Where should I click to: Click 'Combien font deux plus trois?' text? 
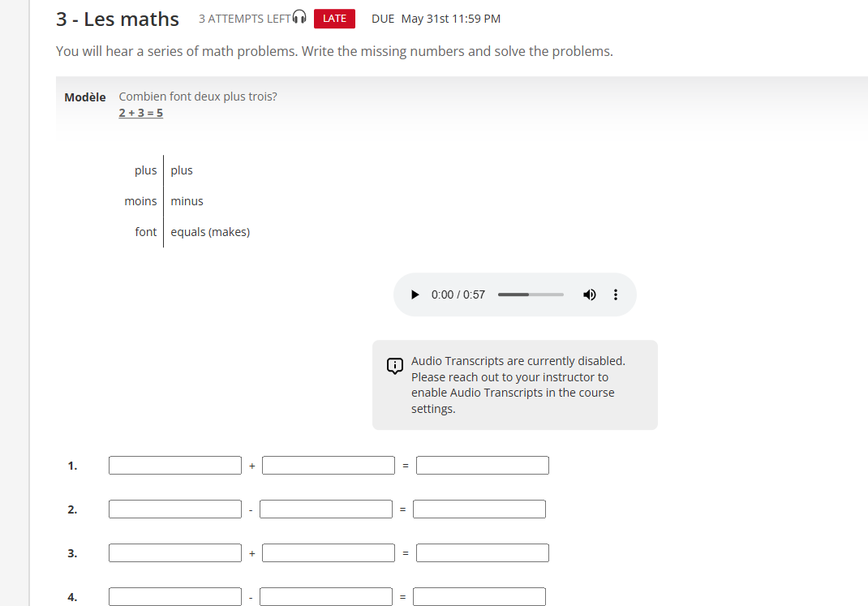(x=198, y=97)
